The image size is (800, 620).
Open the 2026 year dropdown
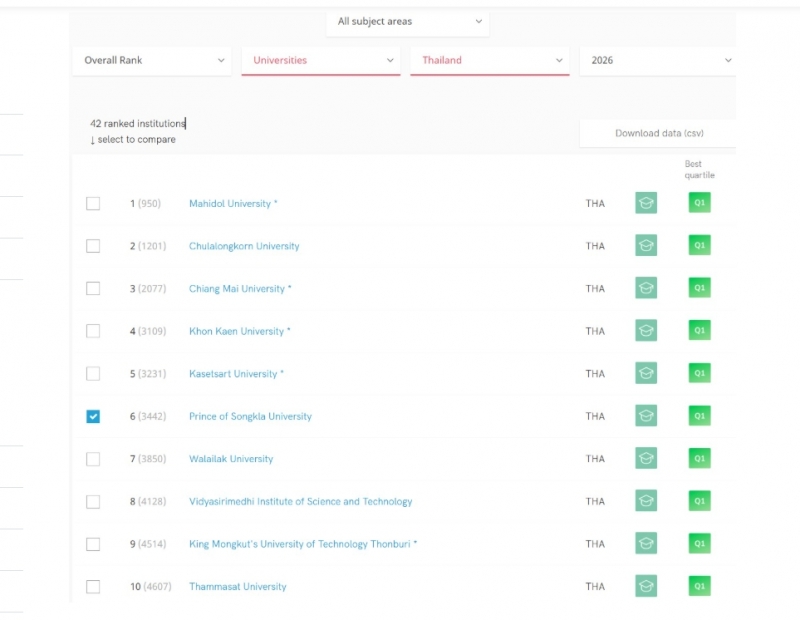658,60
